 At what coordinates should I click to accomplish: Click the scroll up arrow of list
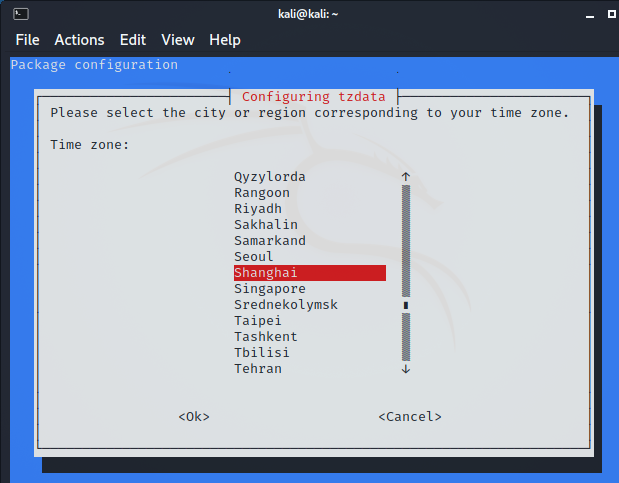pos(406,177)
